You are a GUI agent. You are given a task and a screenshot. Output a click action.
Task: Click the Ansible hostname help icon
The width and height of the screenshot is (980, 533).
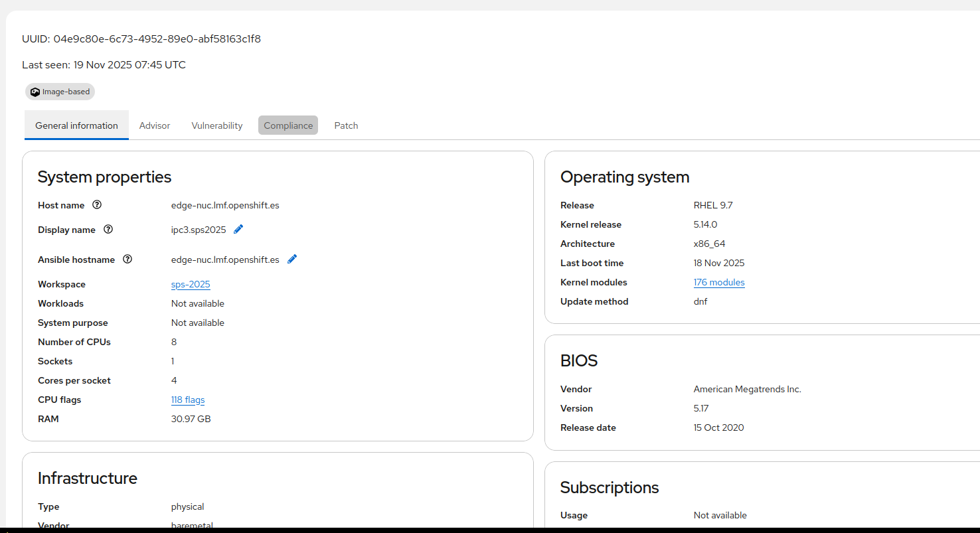tap(127, 260)
